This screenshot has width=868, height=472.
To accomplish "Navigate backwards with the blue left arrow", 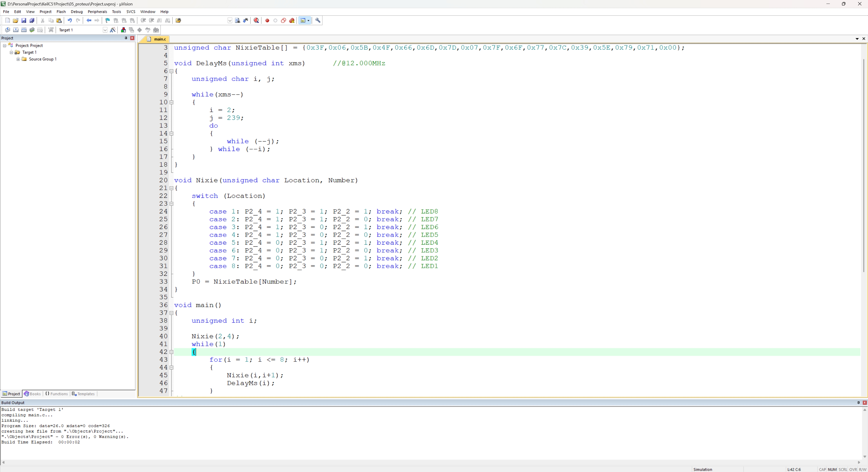I will click(x=89, y=21).
